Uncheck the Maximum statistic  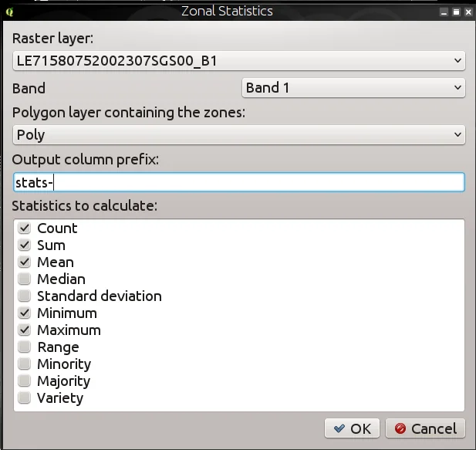click(25, 330)
